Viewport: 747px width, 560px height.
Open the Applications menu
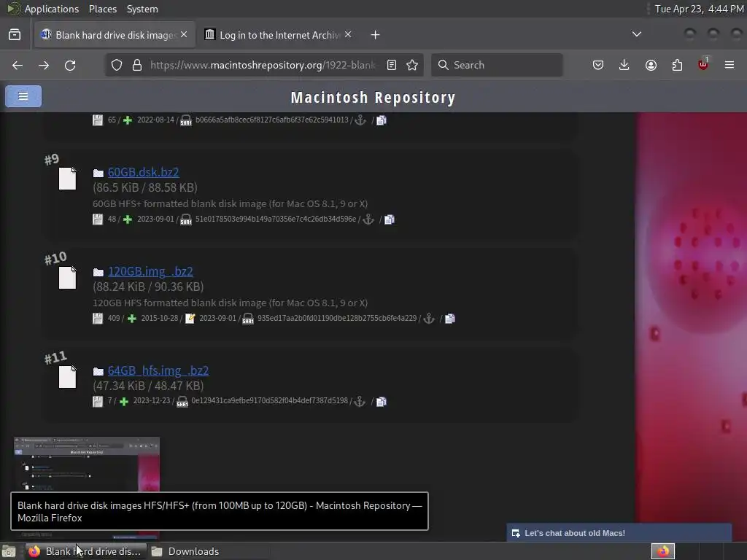click(x=52, y=9)
